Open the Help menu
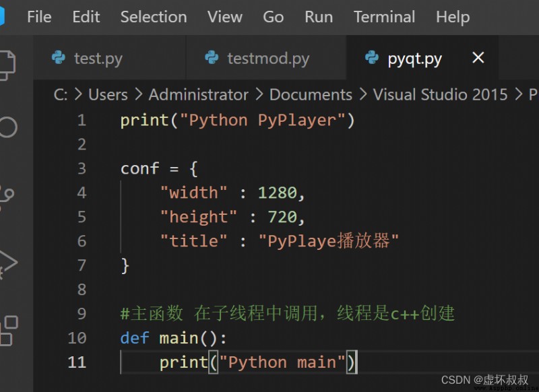This screenshot has width=539, height=392. (x=453, y=17)
